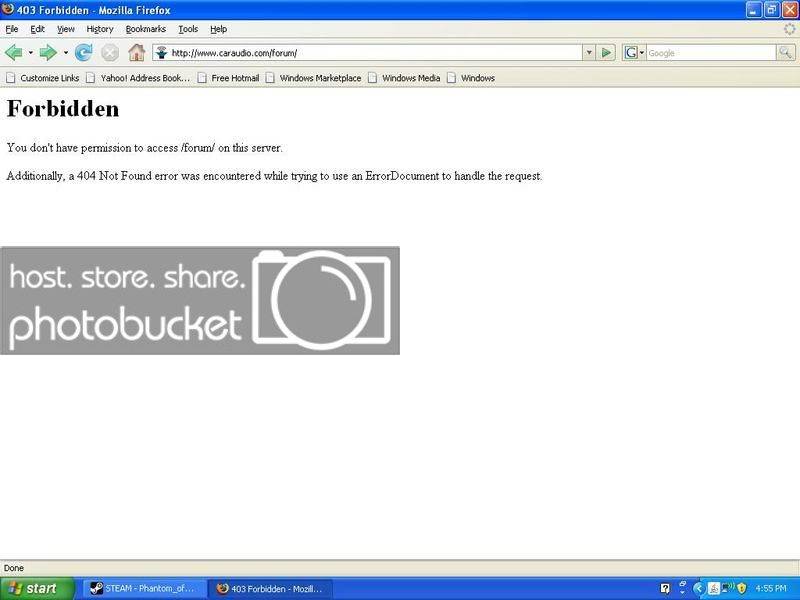Click the green Back arrow button

coord(13,53)
